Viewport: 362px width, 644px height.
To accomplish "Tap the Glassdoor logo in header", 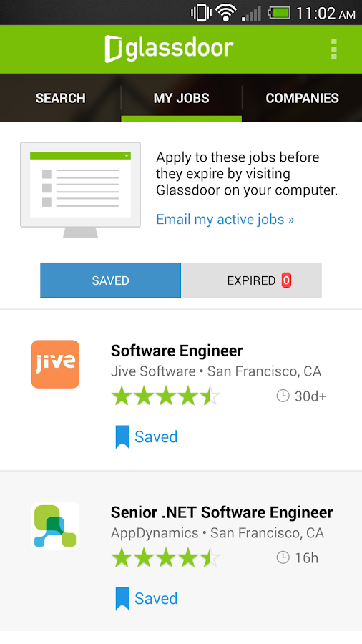I will (169, 49).
